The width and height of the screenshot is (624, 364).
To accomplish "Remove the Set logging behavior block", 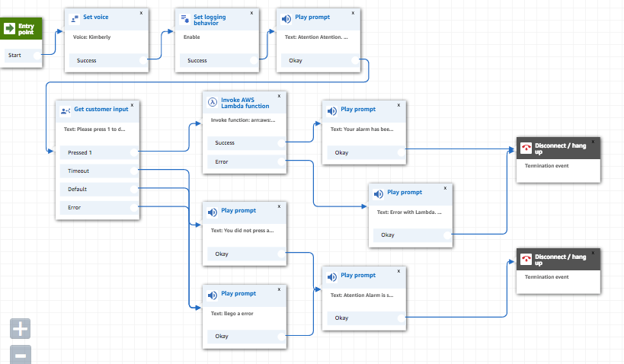I will (x=251, y=13).
